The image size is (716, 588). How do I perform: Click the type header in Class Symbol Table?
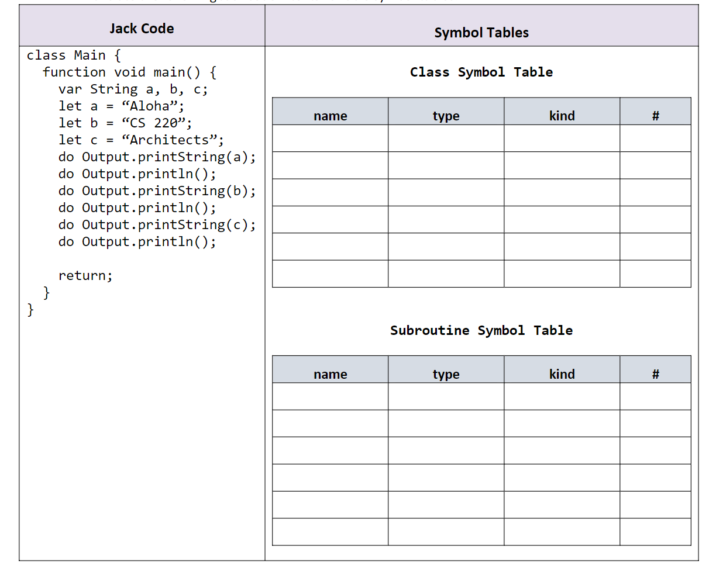click(x=446, y=116)
